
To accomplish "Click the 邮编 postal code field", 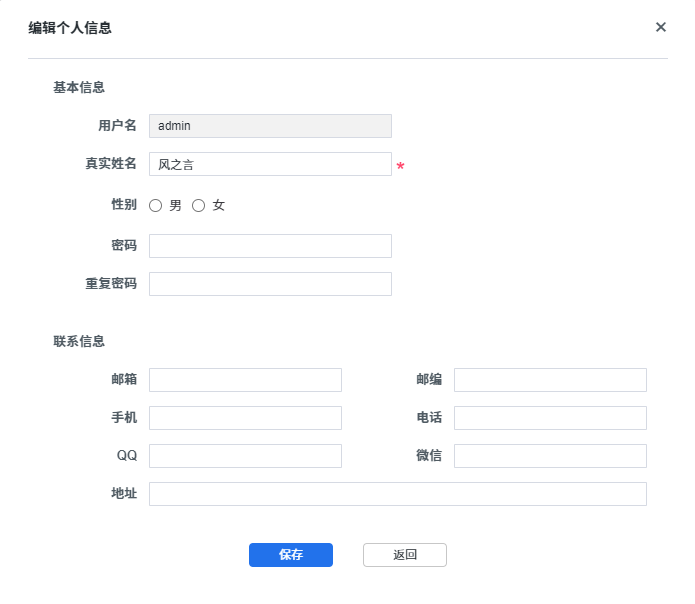I will [550, 380].
